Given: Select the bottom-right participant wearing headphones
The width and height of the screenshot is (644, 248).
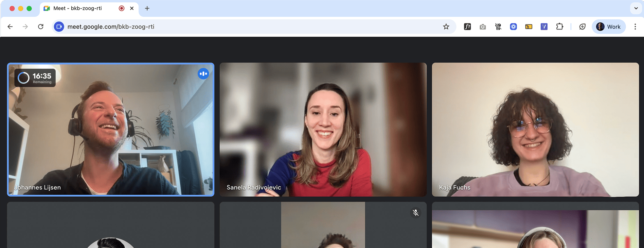Looking at the screenshot, I should (x=535, y=225).
